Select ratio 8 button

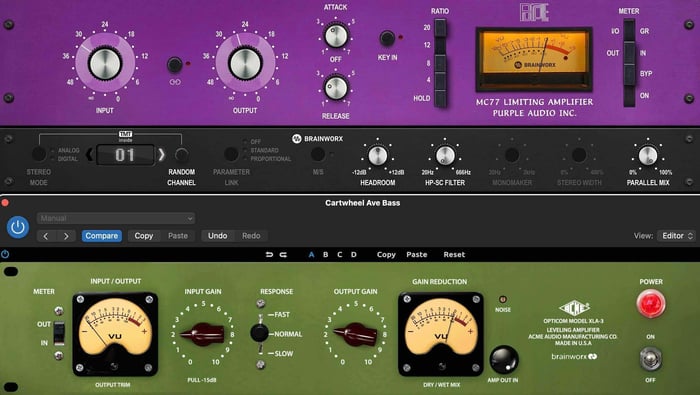[440, 63]
